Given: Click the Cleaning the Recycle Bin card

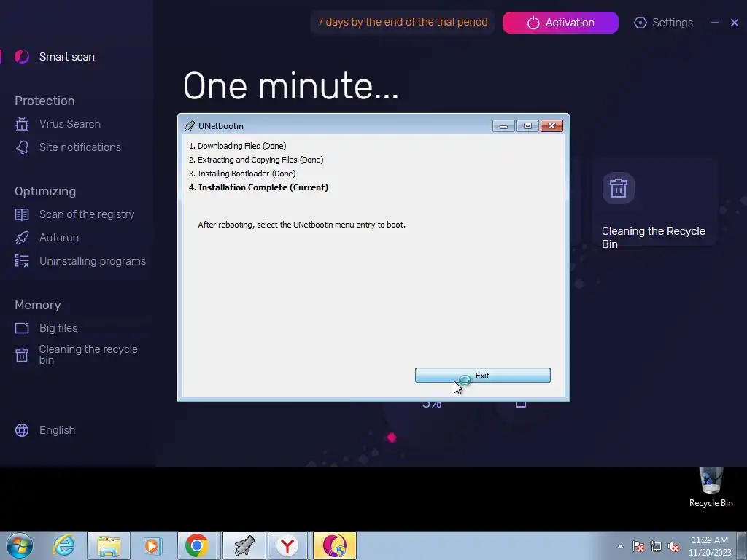Looking at the screenshot, I should tap(654, 201).
